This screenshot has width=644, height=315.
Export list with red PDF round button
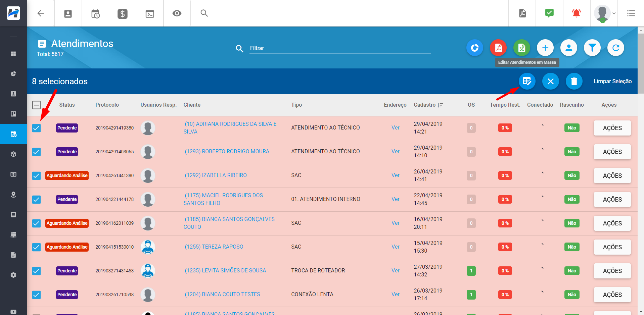point(498,48)
